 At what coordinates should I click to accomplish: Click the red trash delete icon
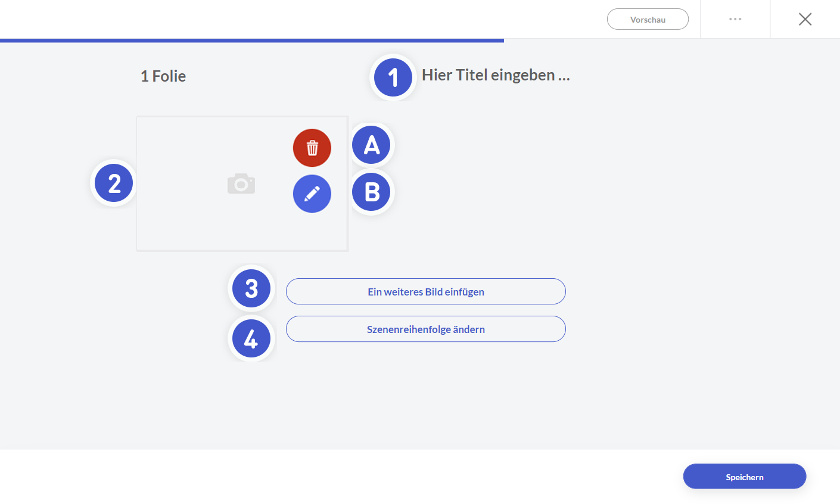click(312, 148)
